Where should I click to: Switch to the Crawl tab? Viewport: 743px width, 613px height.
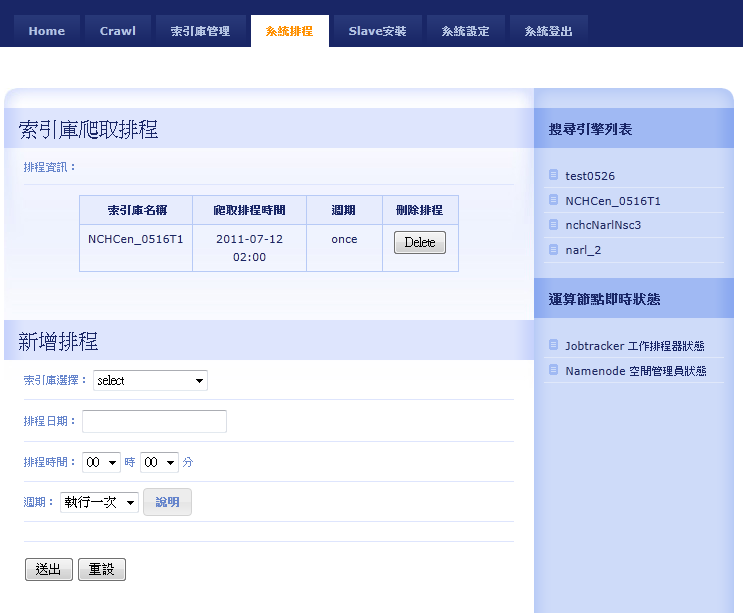(118, 31)
